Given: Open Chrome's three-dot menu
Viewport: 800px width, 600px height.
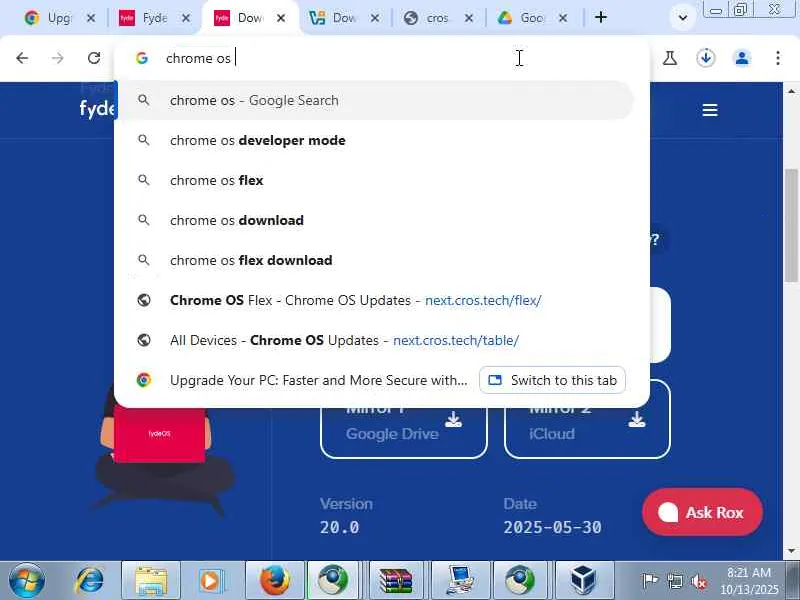Looking at the screenshot, I should pyautogui.click(x=778, y=58).
